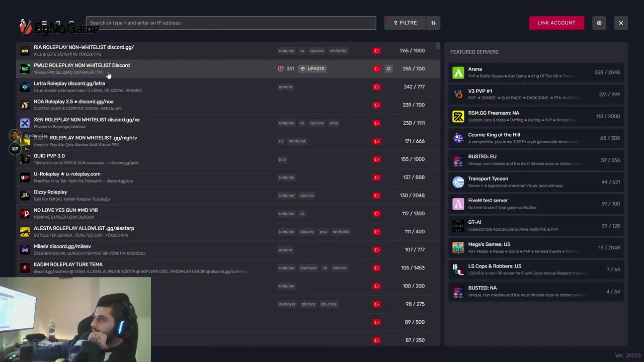This screenshot has height=362, width=644.
Task: Select the qbcore tag on Letra Roleplay row
Action: click(x=285, y=87)
